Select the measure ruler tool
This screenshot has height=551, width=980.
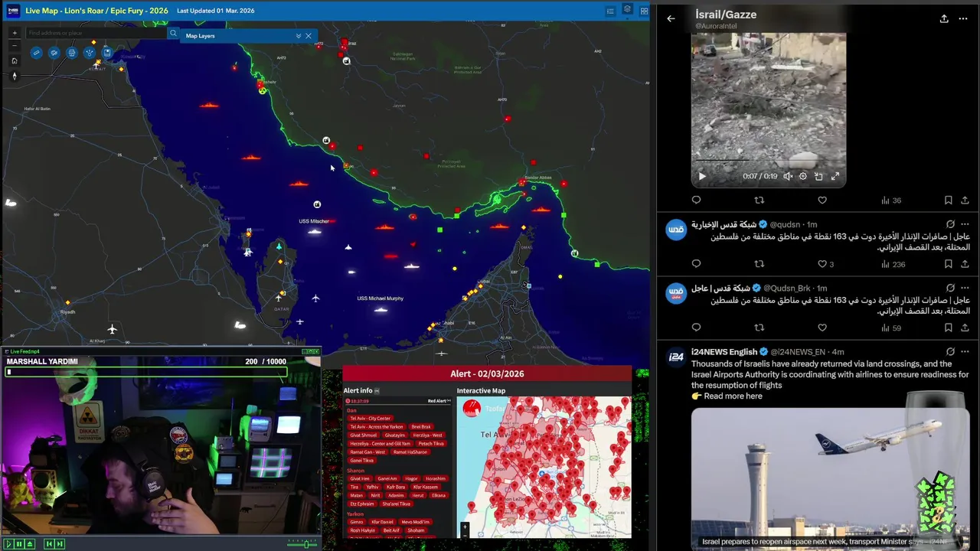(36, 53)
